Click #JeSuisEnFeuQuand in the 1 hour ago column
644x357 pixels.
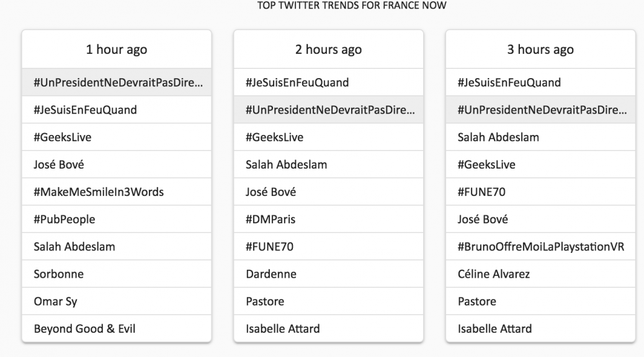(x=85, y=110)
